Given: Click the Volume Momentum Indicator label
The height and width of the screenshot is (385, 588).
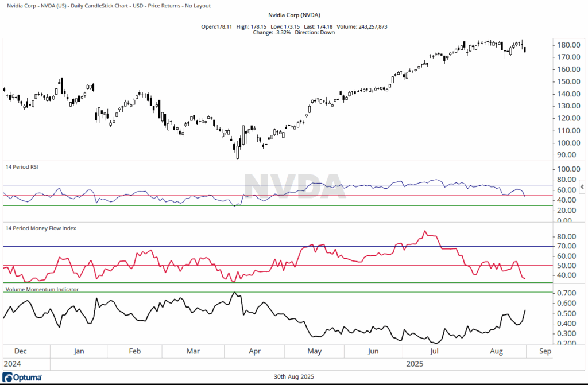Looking at the screenshot, I should pyautogui.click(x=42, y=290).
